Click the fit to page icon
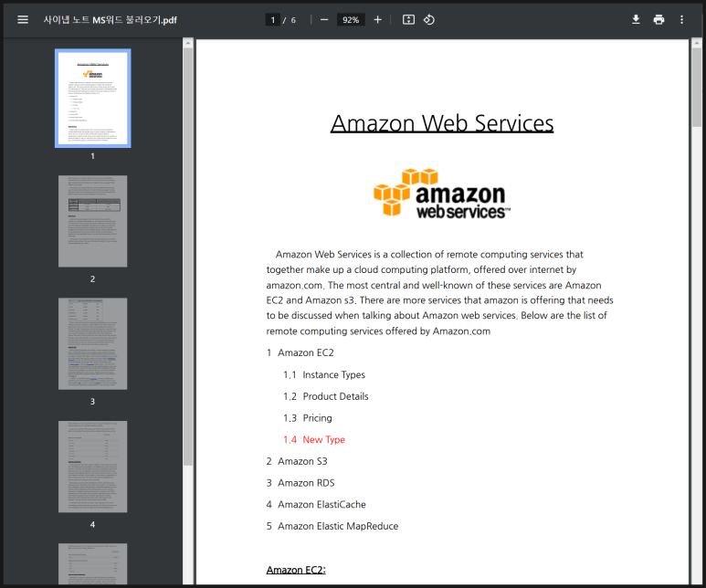 [408, 20]
